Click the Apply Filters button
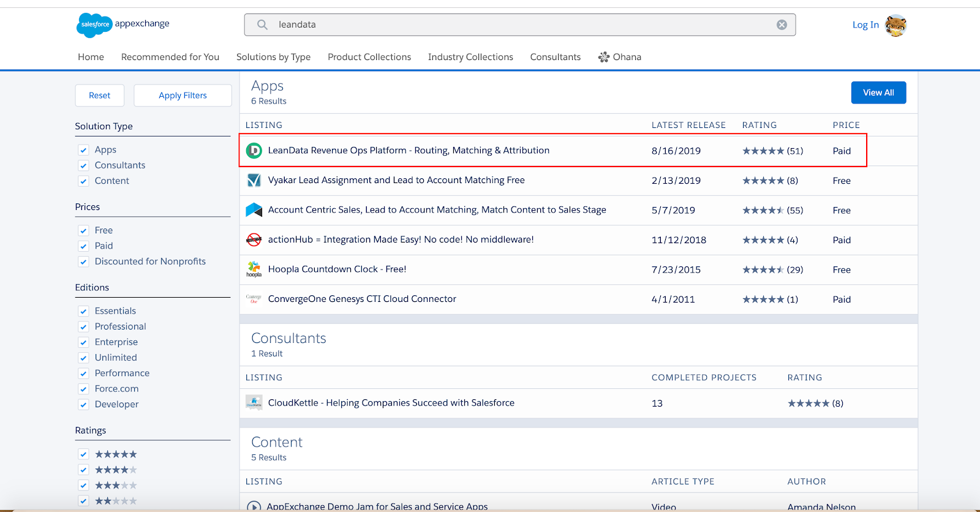Image resolution: width=980 pixels, height=512 pixels. click(x=183, y=96)
